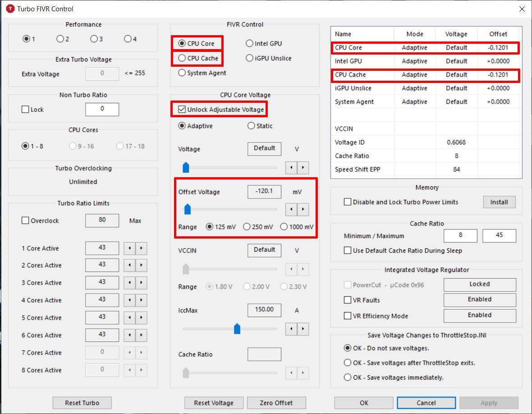Viewport: 532px width, 414px height.
Task: Increase Offset Voltage with right arrow
Action: coord(303,209)
